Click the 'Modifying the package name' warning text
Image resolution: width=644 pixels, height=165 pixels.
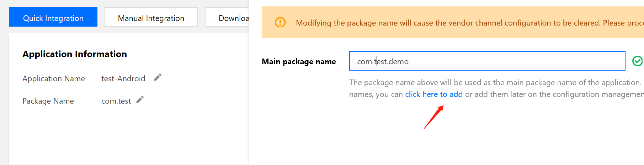click(x=462, y=23)
